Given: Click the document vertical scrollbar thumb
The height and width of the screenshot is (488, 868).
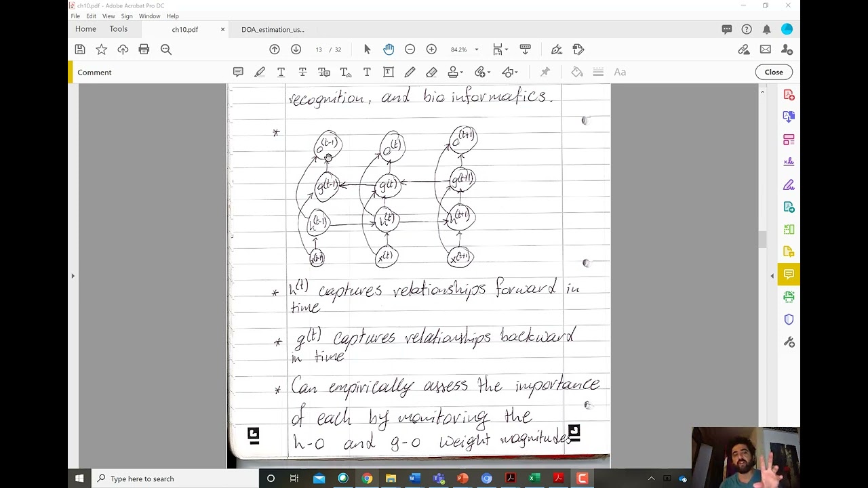Looking at the screenshot, I should pos(762,239).
